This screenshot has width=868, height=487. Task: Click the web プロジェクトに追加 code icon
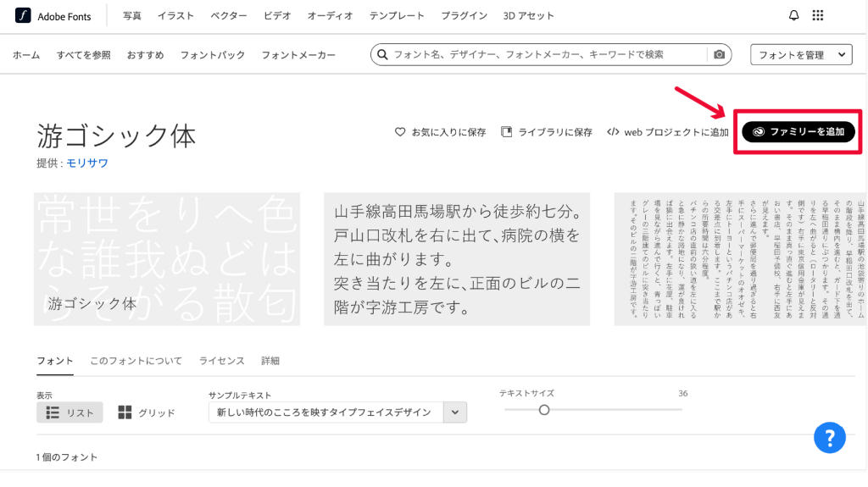coord(613,132)
